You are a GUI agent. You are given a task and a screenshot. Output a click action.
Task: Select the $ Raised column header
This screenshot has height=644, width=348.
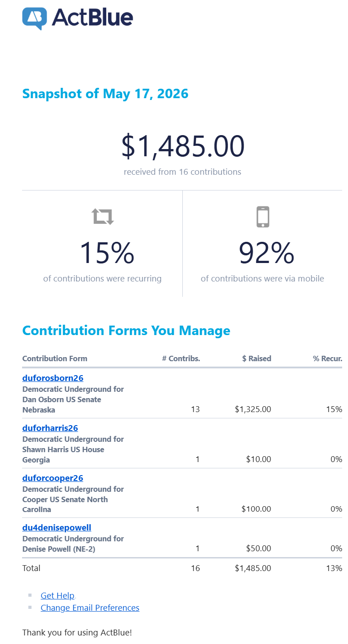pos(257,359)
